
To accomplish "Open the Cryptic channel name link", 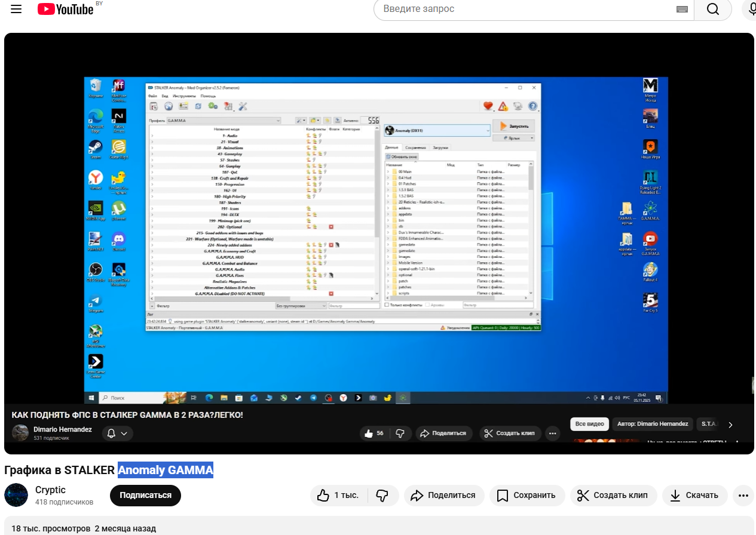I will pos(50,490).
